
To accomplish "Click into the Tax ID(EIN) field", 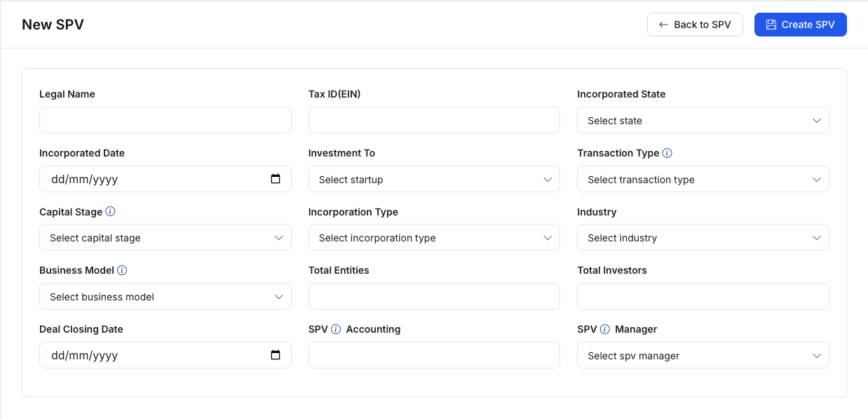I will click(434, 120).
